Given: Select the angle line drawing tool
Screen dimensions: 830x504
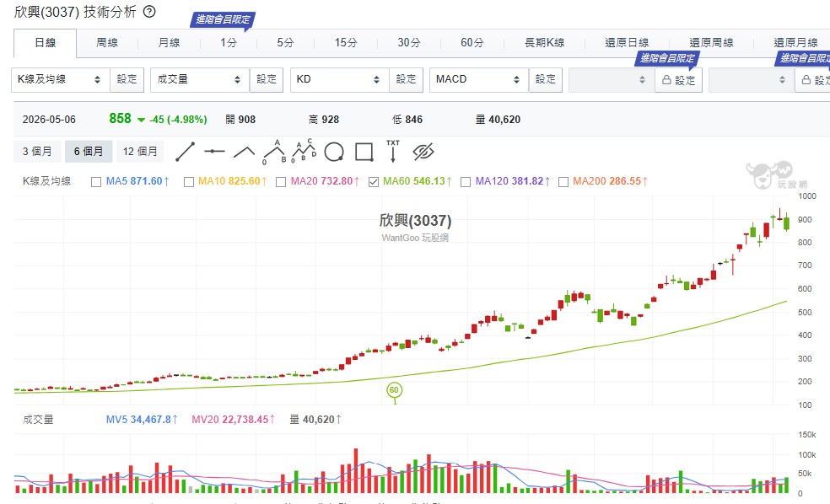Looking at the screenshot, I should (244, 153).
